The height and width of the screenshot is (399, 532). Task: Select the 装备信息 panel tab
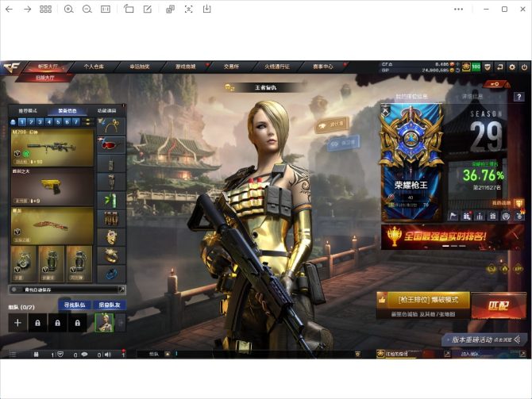[67, 111]
